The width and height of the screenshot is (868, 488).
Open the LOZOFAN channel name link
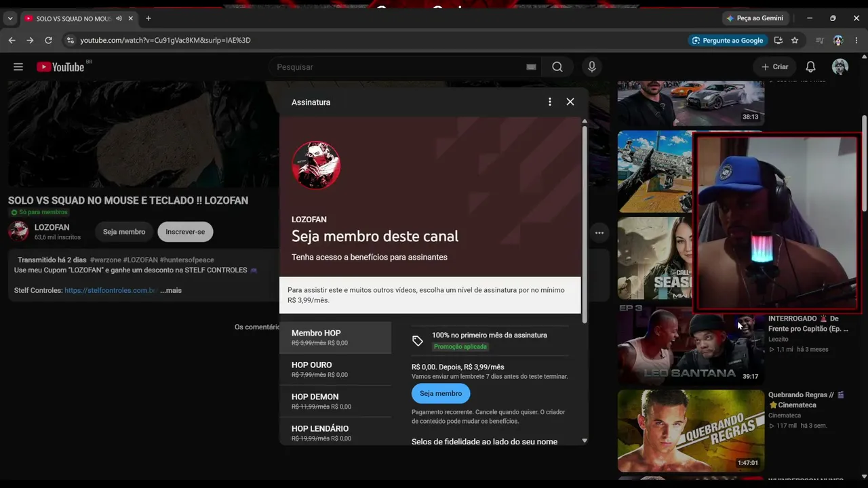[x=52, y=228]
